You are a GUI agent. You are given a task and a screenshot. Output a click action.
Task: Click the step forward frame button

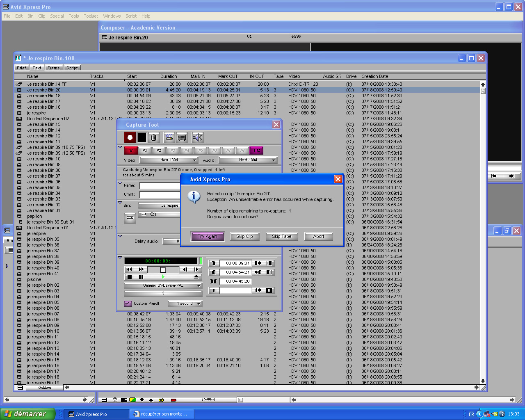click(x=196, y=269)
